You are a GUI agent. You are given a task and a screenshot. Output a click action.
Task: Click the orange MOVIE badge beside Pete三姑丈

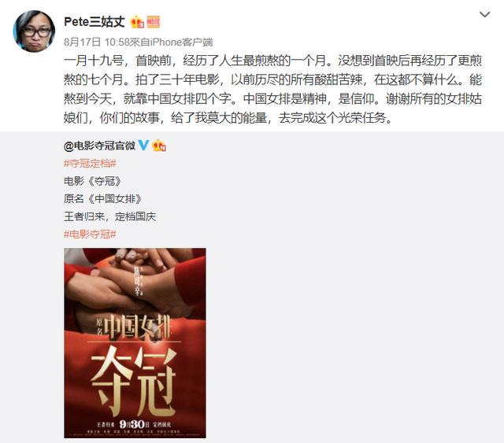click(154, 22)
